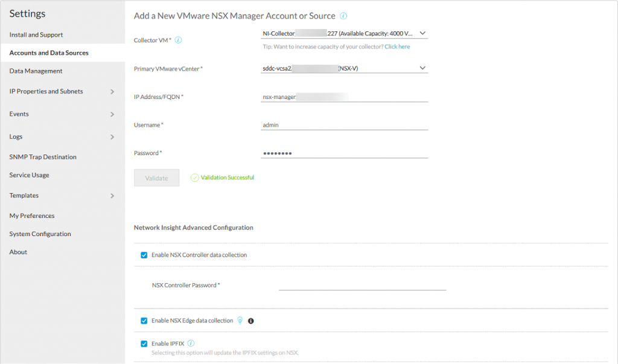
Task: Toggle Enable NSX Edge data collection checkbox
Action: [x=144, y=321]
